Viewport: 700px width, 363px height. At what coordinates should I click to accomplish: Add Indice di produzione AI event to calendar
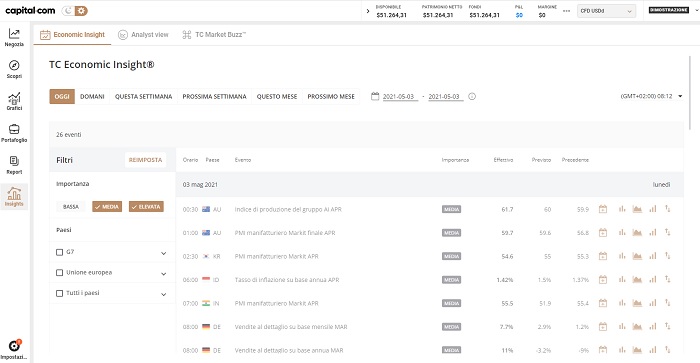(x=603, y=209)
